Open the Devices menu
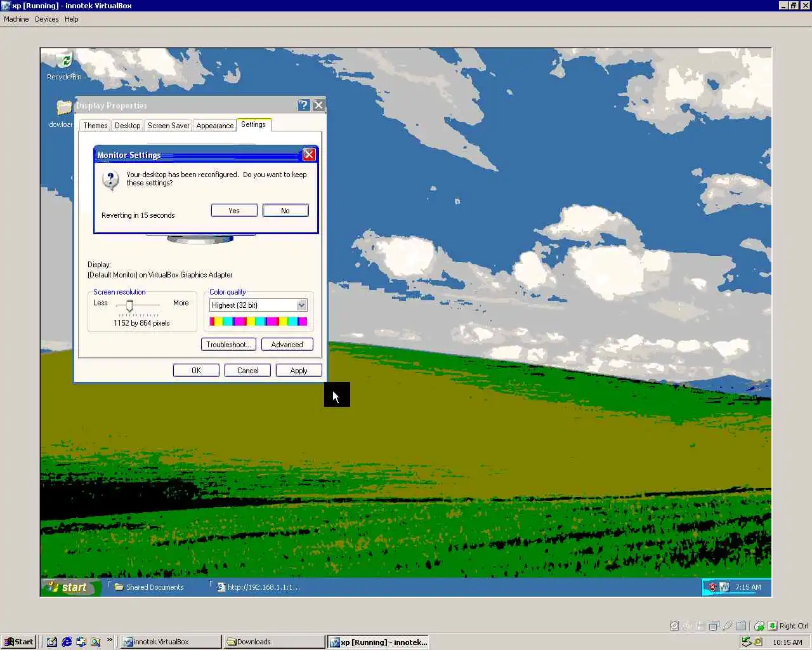 [47, 19]
